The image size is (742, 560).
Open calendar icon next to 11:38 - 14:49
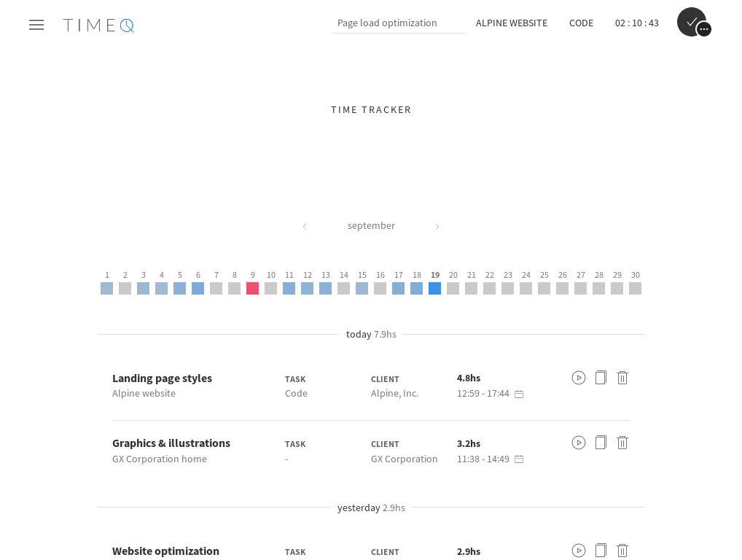click(519, 459)
